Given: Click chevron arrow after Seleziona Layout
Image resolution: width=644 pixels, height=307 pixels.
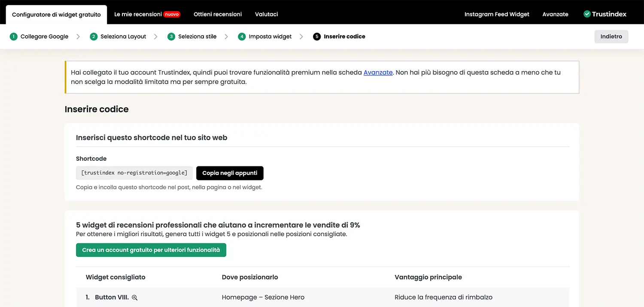Looking at the screenshot, I should (155, 36).
